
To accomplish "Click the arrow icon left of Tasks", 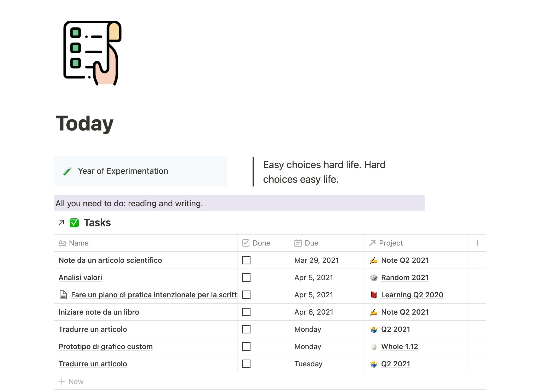I will coord(61,223).
